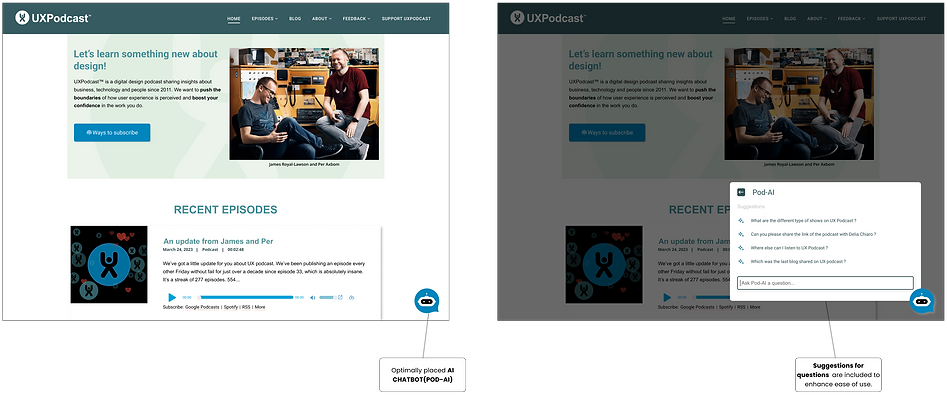This screenshot has height=395, width=947.
Task: Click the RSS subscribe link on the undimmed page
Action: point(246,307)
